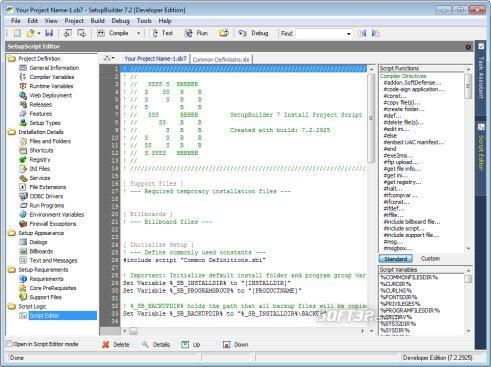
Task: Select Run Programs in the tree
Action: (x=47, y=205)
